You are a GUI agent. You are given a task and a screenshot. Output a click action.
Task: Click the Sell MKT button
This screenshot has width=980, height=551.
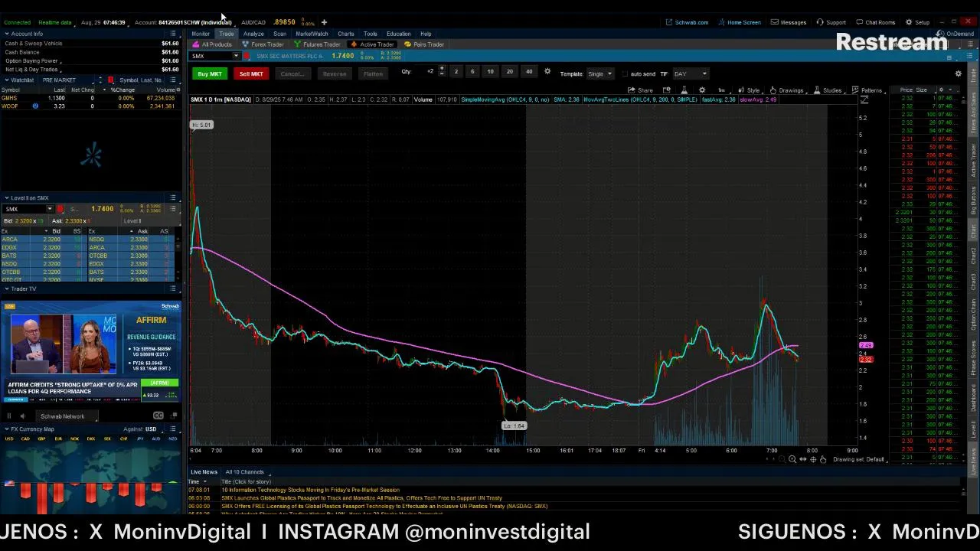click(250, 73)
